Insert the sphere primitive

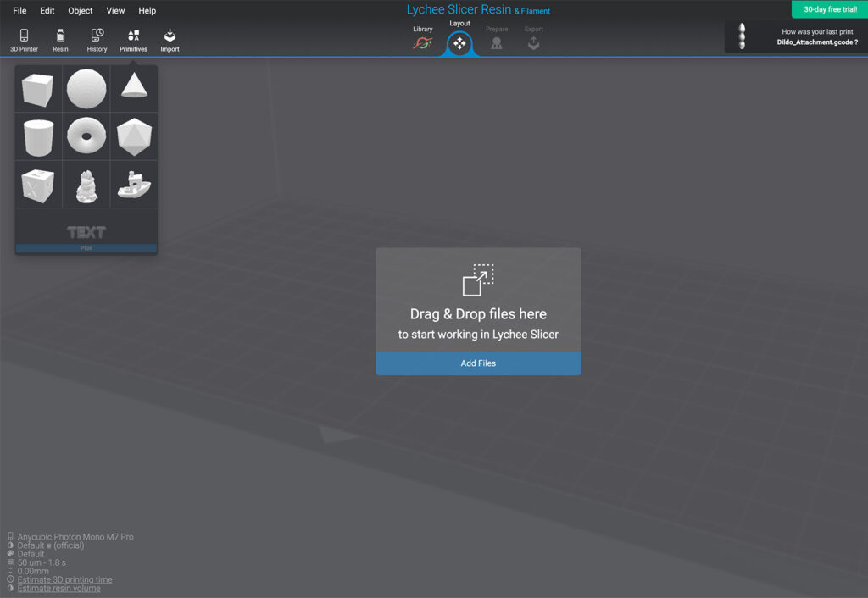pyautogui.click(x=86, y=89)
